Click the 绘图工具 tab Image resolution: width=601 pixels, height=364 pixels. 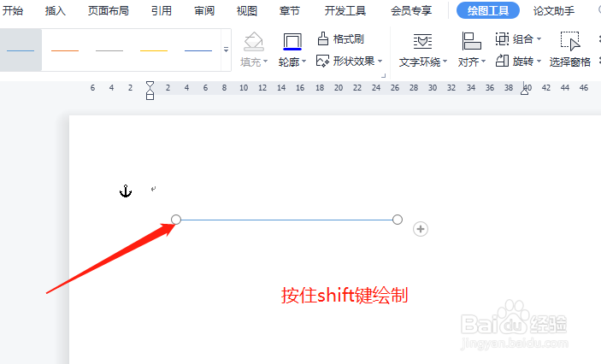tap(488, 10)
